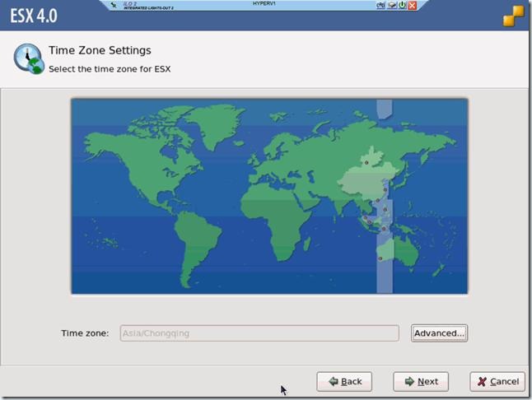Click the clock-and-globe Time Zone icon

point(29,58)
